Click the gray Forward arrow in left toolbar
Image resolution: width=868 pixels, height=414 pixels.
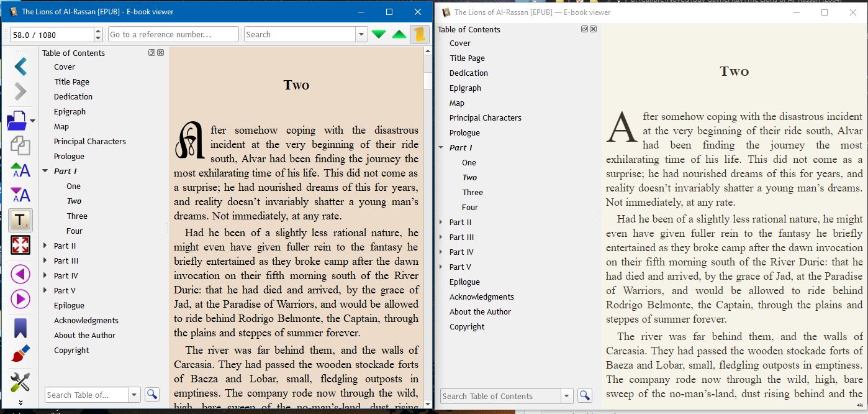(x=20, y=92)
